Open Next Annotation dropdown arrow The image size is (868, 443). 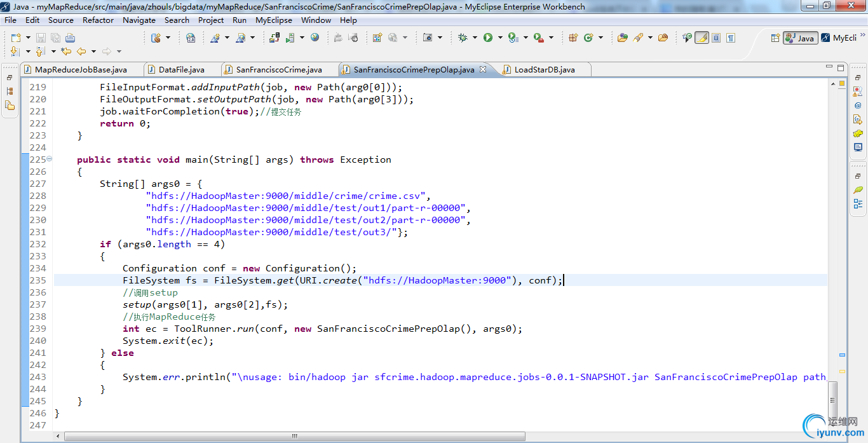pyautogui.click(x=28, y=51)
